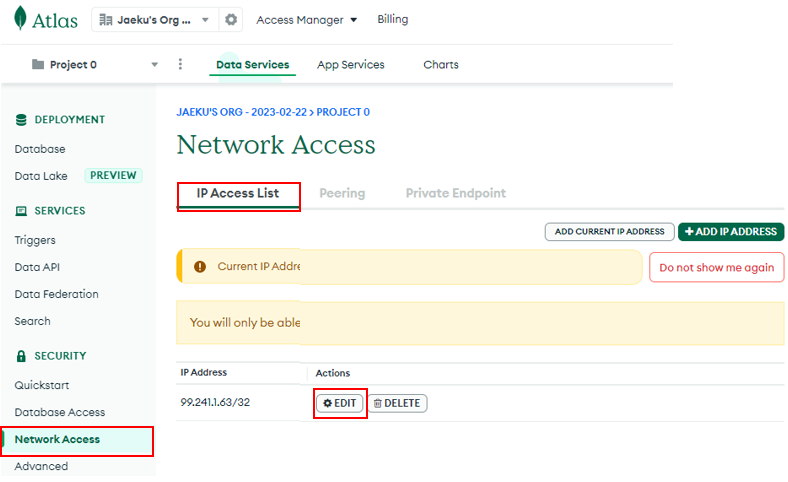Click the Security padlock icon
788x482 pixels.
pos(21,356)
